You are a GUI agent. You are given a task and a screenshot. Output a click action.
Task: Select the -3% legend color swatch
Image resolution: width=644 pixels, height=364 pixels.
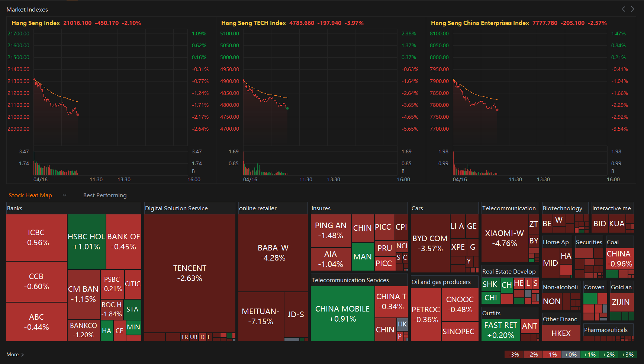514,354
